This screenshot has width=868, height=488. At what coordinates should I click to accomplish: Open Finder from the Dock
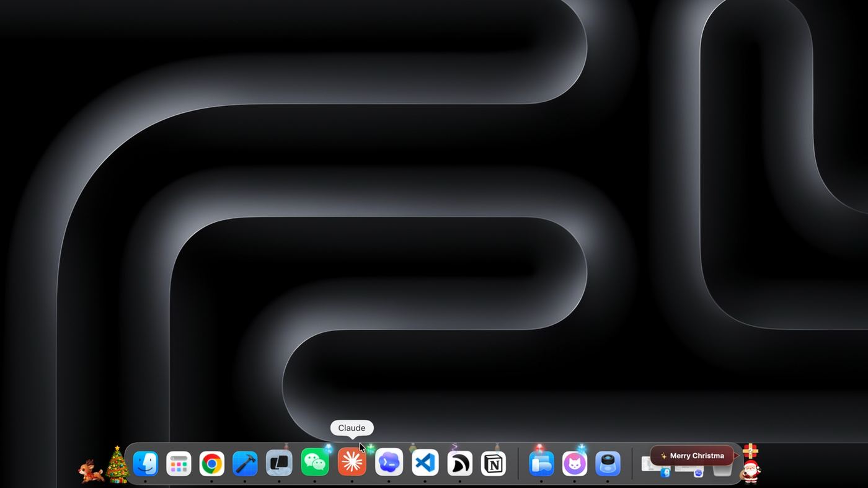tap(146, 464)
